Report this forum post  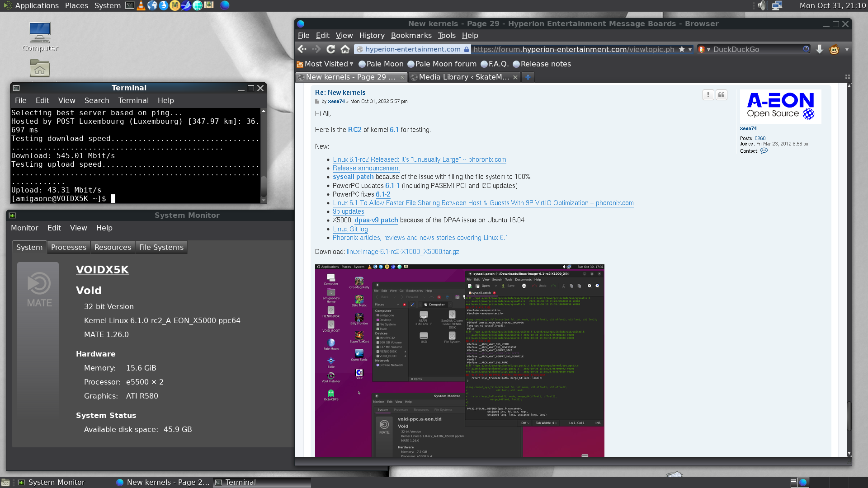tap(708, 94)
